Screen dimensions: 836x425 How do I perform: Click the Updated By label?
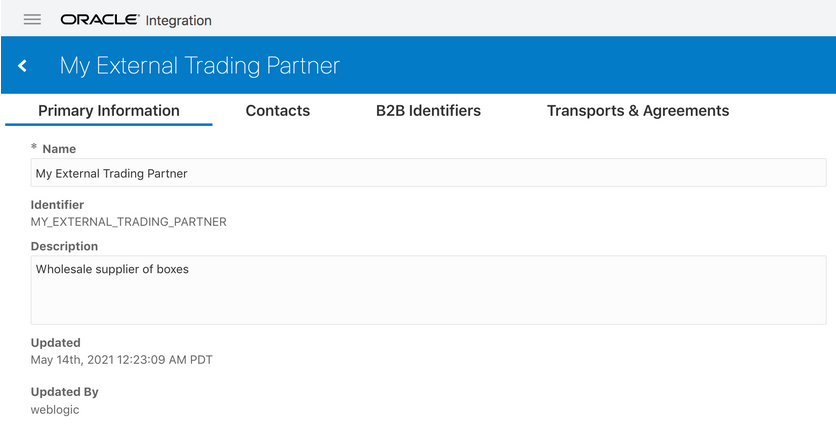(x=64, y=392)
